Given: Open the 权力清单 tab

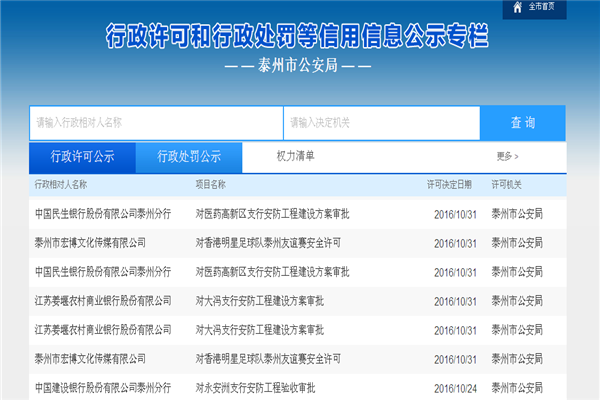Looking at the screenshot, I should pos(295,156).
